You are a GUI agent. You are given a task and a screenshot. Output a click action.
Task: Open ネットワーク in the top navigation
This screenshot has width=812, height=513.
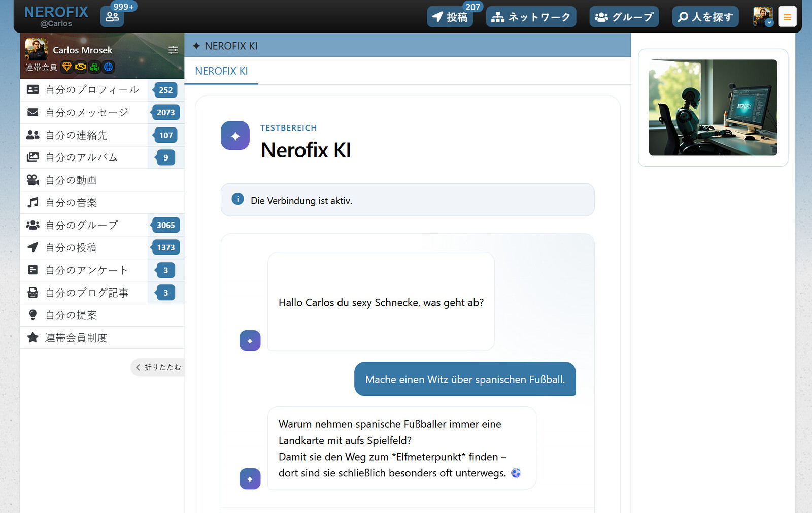pos(531,17)
